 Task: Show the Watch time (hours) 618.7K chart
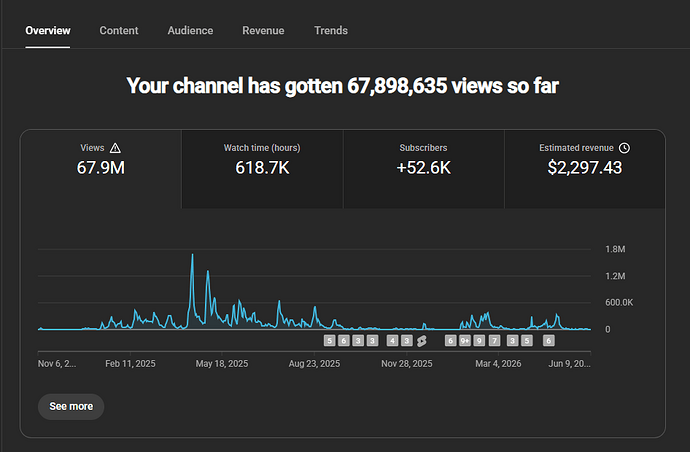(262, 169)
